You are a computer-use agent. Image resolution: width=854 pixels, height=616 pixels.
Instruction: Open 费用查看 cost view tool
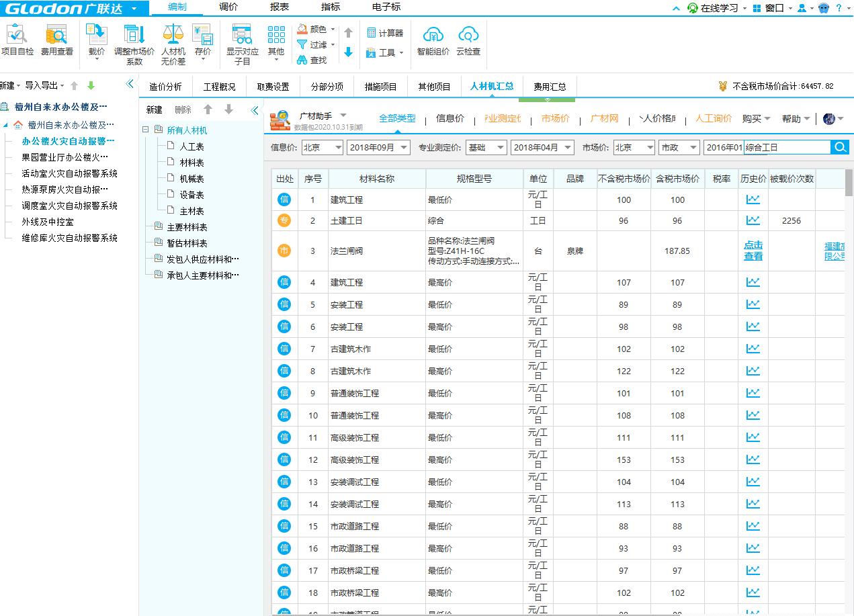[56, 40]
